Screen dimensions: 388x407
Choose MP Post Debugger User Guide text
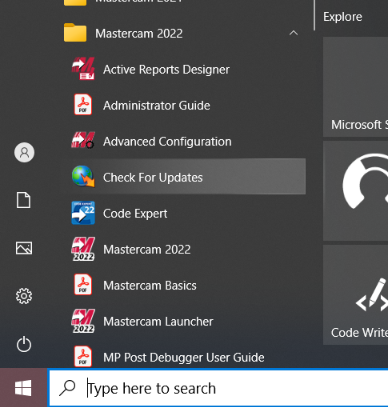coord(184,358)
